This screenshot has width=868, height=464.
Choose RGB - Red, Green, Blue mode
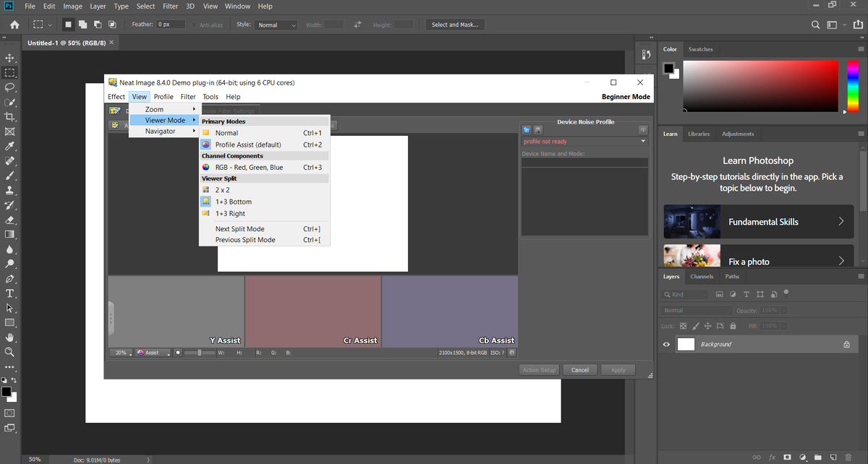(x=265, y=167)
